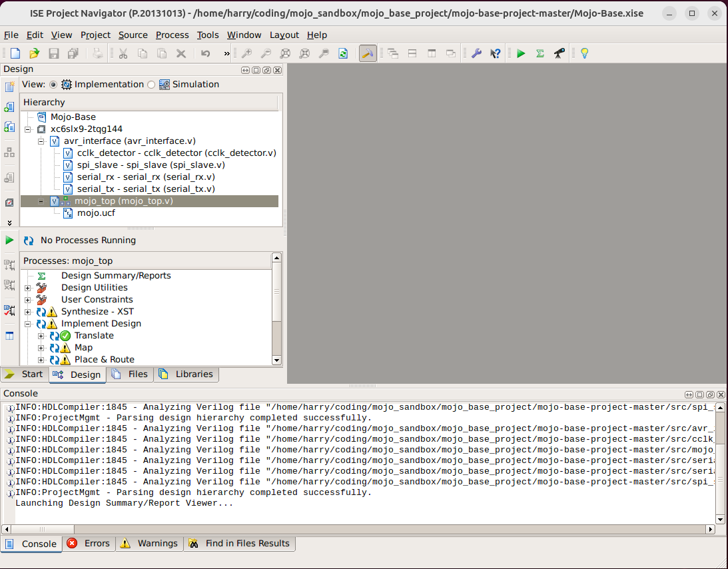Close the Design panel

click(x=277, y=70)
